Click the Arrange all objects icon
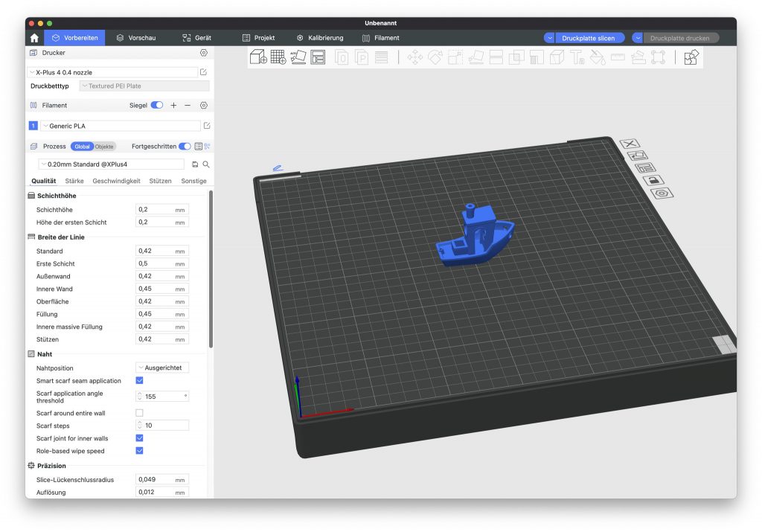 (x=318, y=57)
